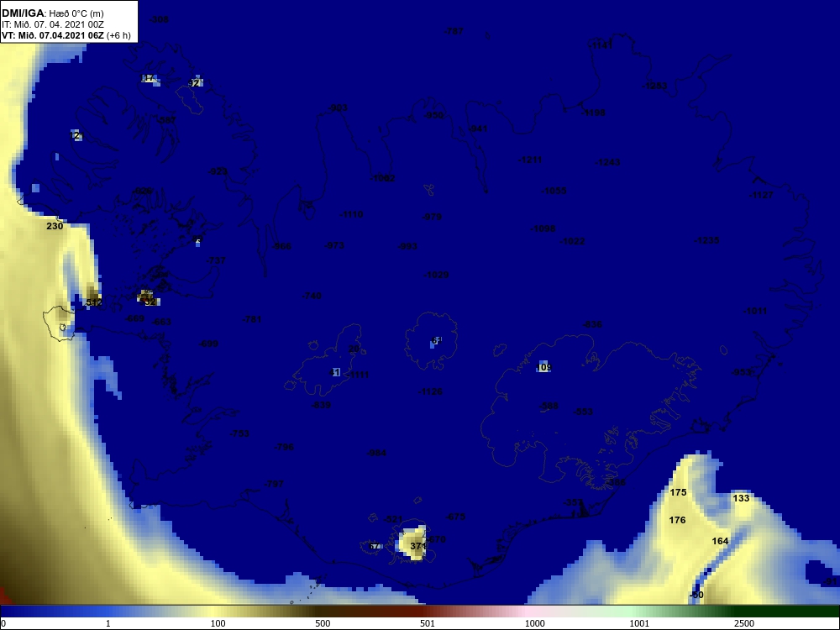
Task: Click the 'DMI/IGA: Hæð 0°C (m)' title line
Action: 53,13
